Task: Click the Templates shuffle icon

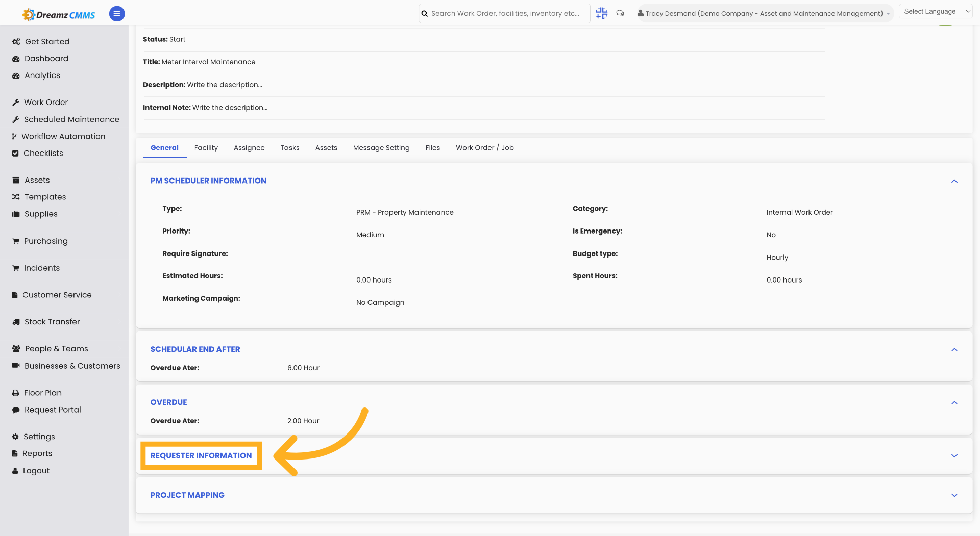Action: [x=16, y=197]
